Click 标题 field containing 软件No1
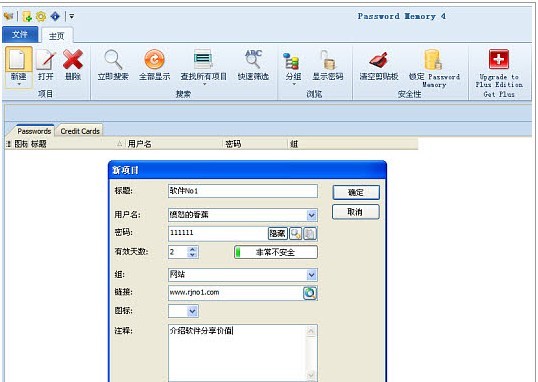 243,191
